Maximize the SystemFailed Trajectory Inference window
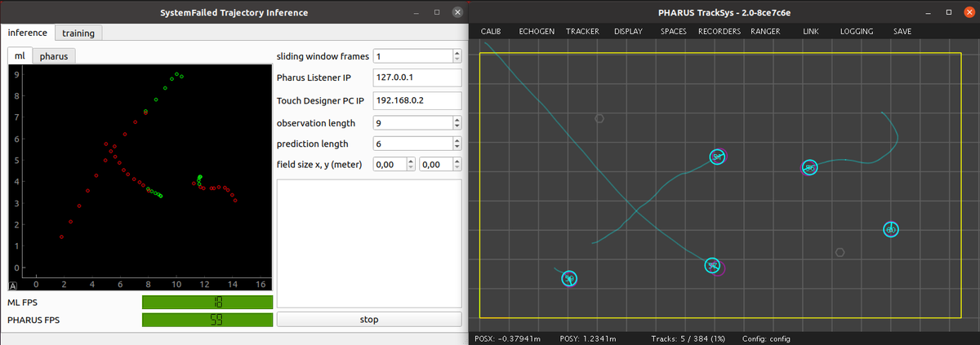Viewport: 980px width, 345px height. (x=437, y=12)
